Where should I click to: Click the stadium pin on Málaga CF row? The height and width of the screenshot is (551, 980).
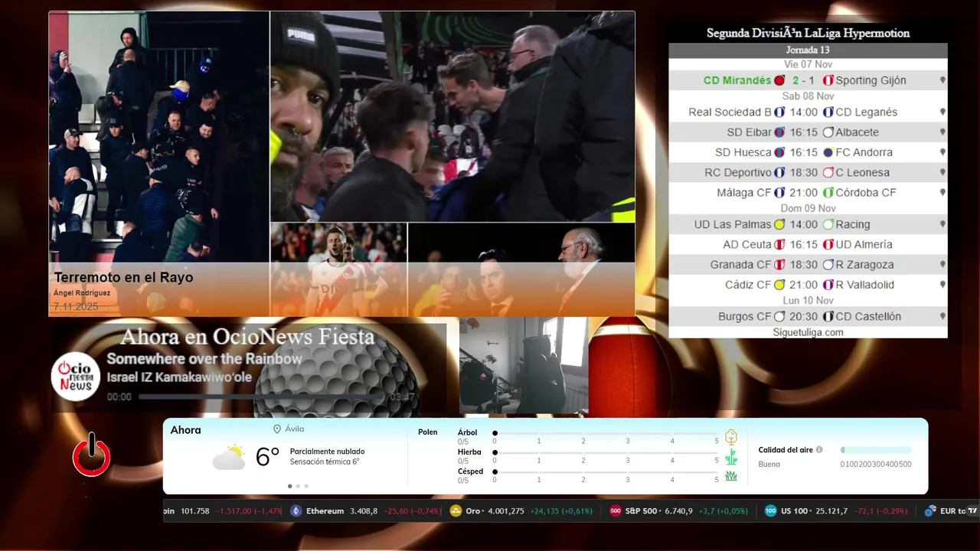[x=942, y=193]
